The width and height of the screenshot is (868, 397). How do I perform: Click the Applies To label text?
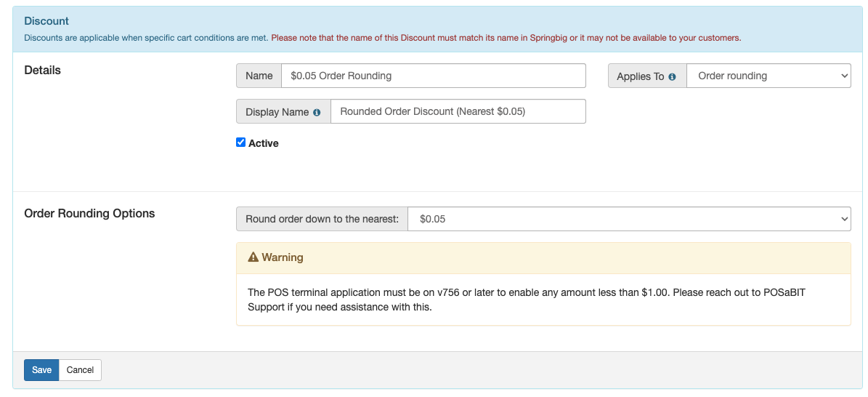point(640,76)
